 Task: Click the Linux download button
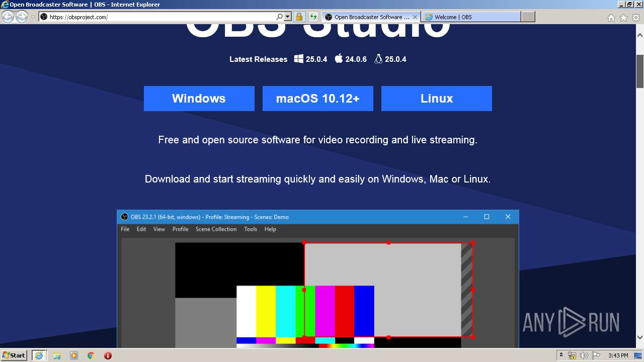point(437,99)
